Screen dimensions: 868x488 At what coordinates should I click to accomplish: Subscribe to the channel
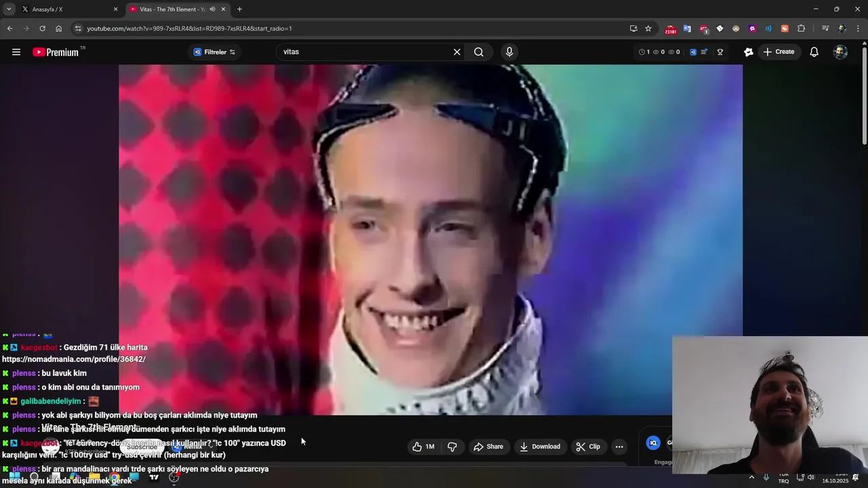pos(142,447)
